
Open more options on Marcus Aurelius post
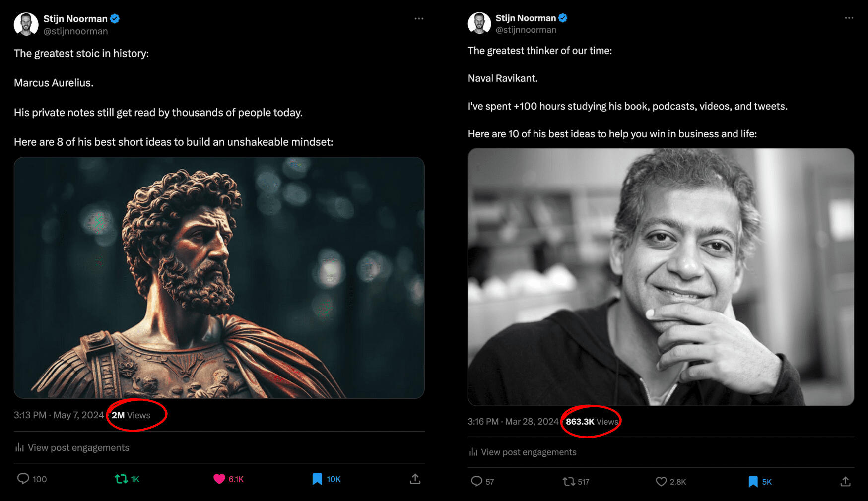click(419, 19)
